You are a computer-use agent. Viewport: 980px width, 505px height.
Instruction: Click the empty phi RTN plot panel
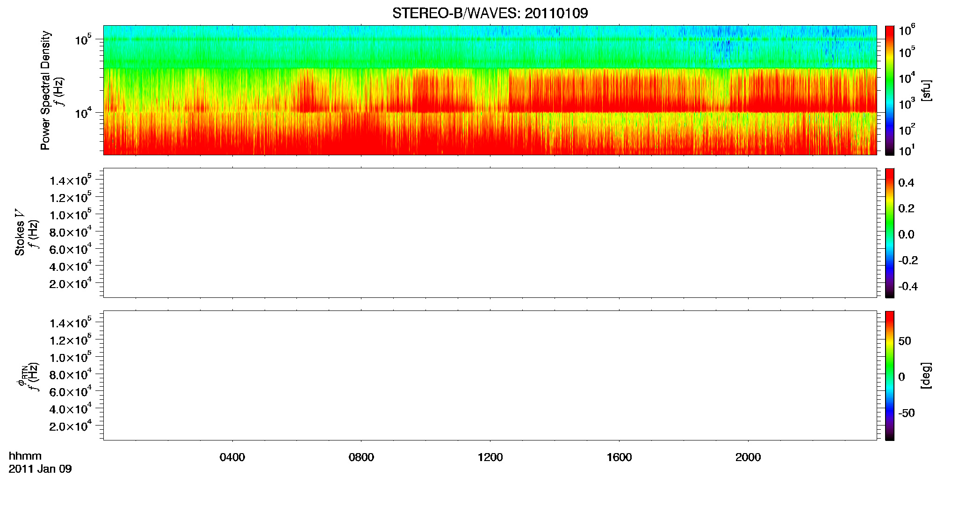(x=490, y=375)
